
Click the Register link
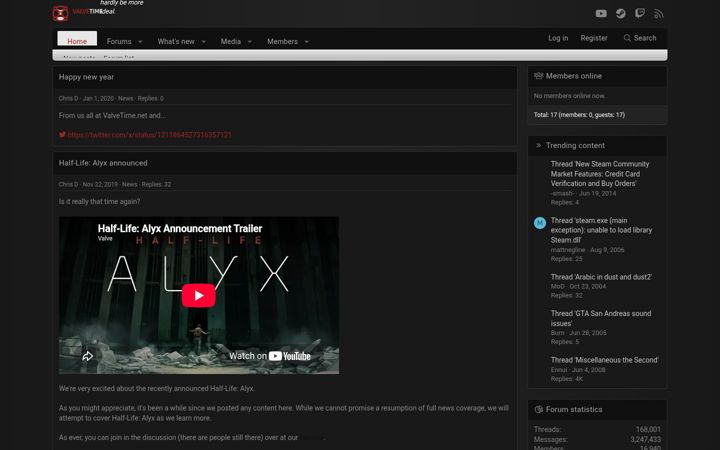point(594,38)
